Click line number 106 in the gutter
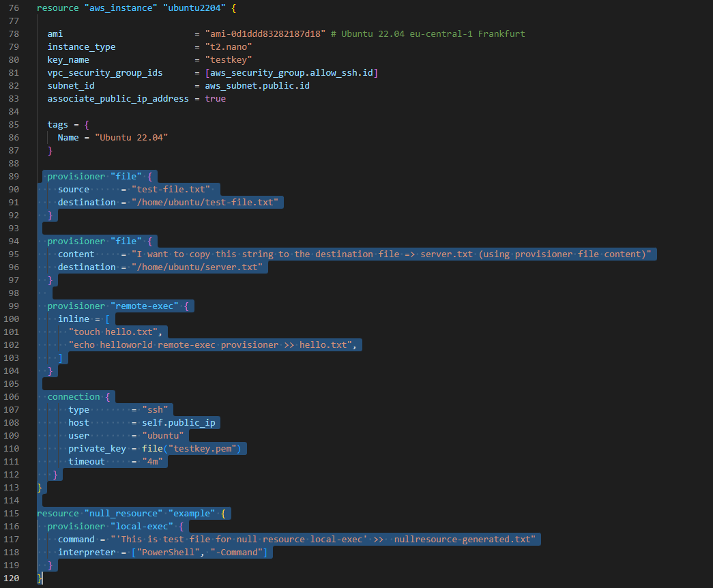 pyautogui.click(x=12, y=396)
